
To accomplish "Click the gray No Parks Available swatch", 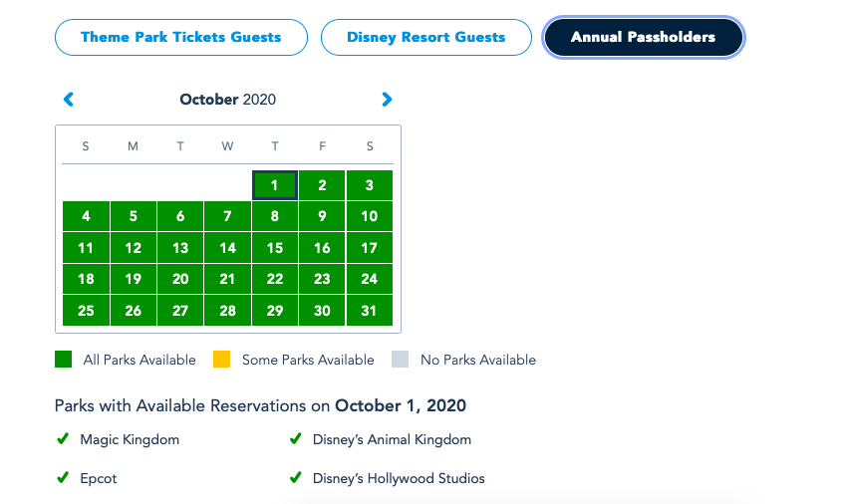I will pos(401,360).
